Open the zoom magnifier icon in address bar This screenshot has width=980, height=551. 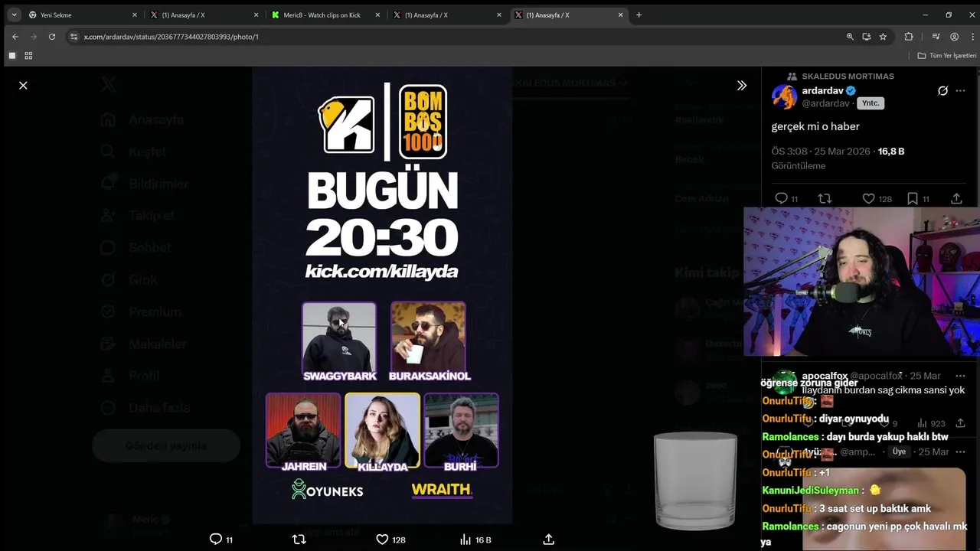pos(850,37)
